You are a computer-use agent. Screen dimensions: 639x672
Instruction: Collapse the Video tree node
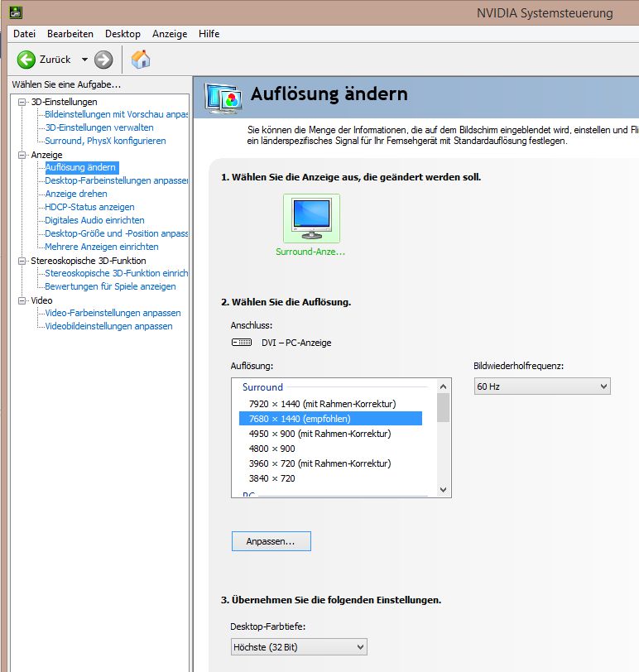pos(22,300)
